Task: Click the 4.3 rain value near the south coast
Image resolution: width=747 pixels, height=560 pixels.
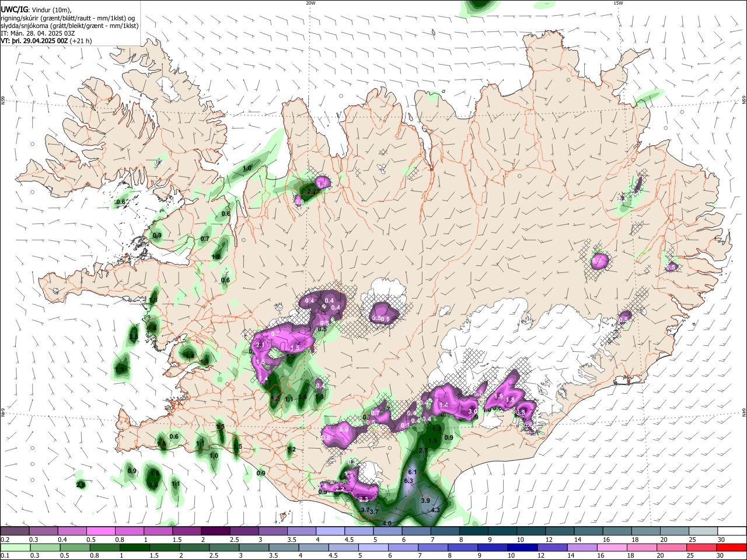Action: tap(435, 510)
